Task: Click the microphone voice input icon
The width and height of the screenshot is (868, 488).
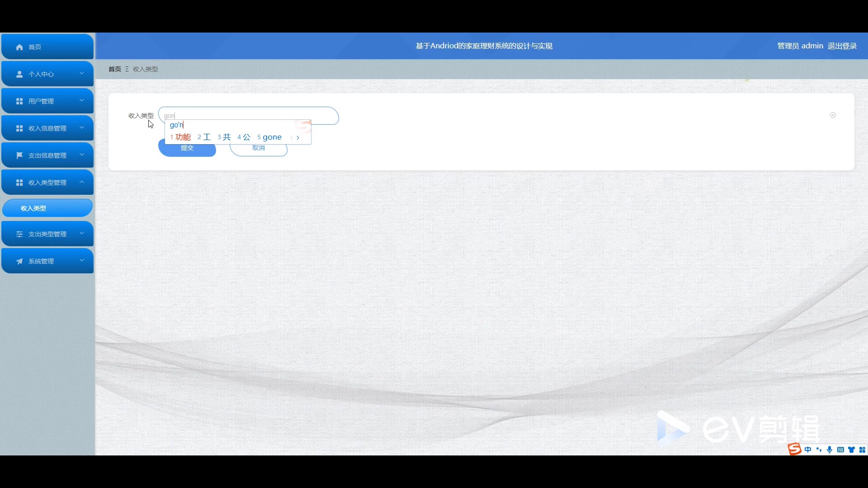Action: tap(830, 450)
